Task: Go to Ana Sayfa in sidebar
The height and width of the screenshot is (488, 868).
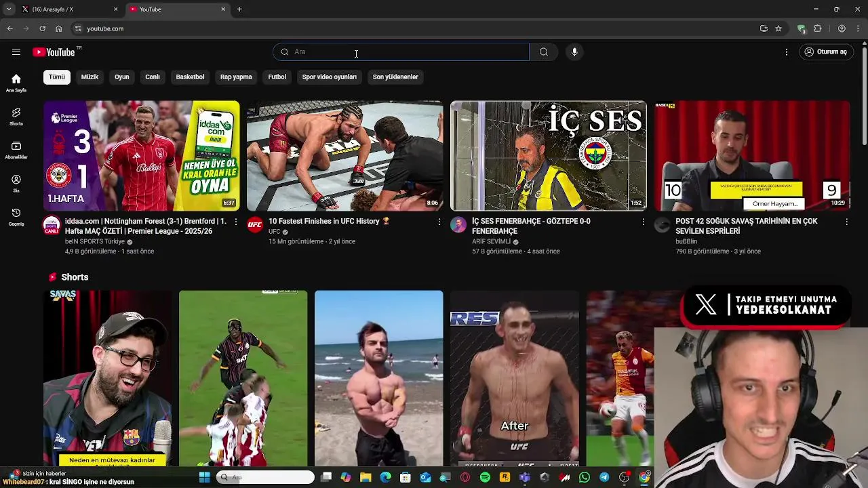Action: point(16,83)
